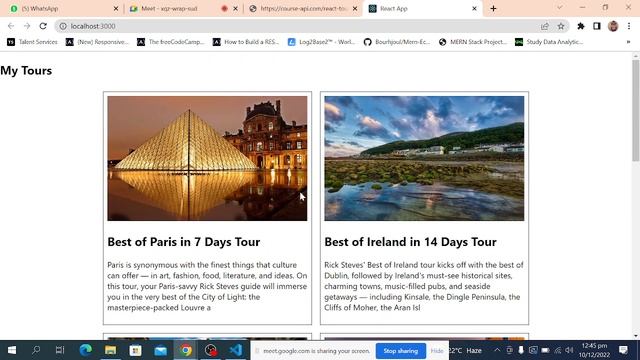Open Task View in the taskbar
This screenshot has width=640, height=360.
coord(60,350)
